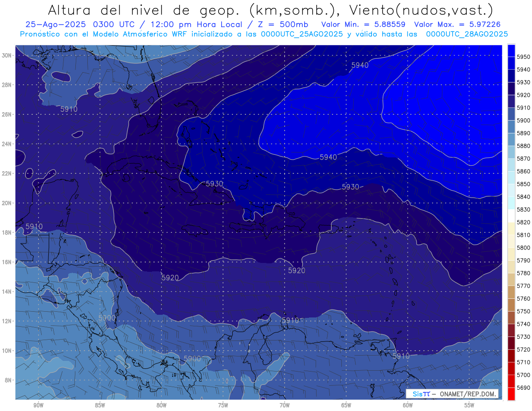The width and height of the screenshot is (532, 411).
Task: Click the colorbar value 5830
Action: point(523,210)
